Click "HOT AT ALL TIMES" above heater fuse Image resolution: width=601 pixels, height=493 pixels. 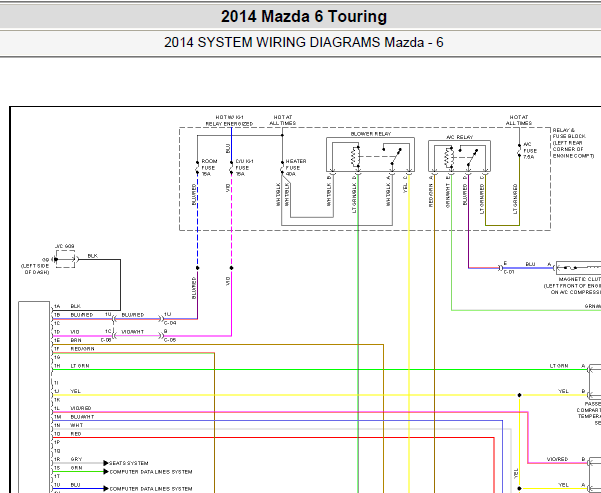pos(282,120)
